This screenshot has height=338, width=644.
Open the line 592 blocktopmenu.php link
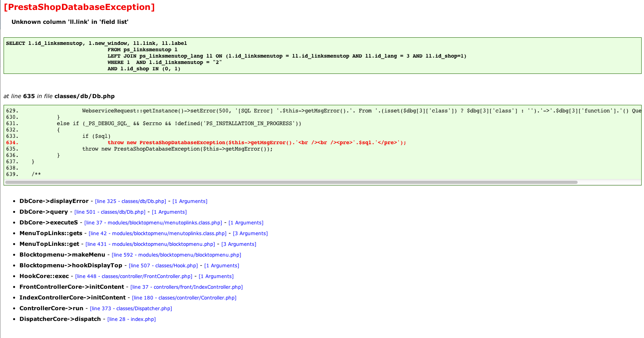176,255
